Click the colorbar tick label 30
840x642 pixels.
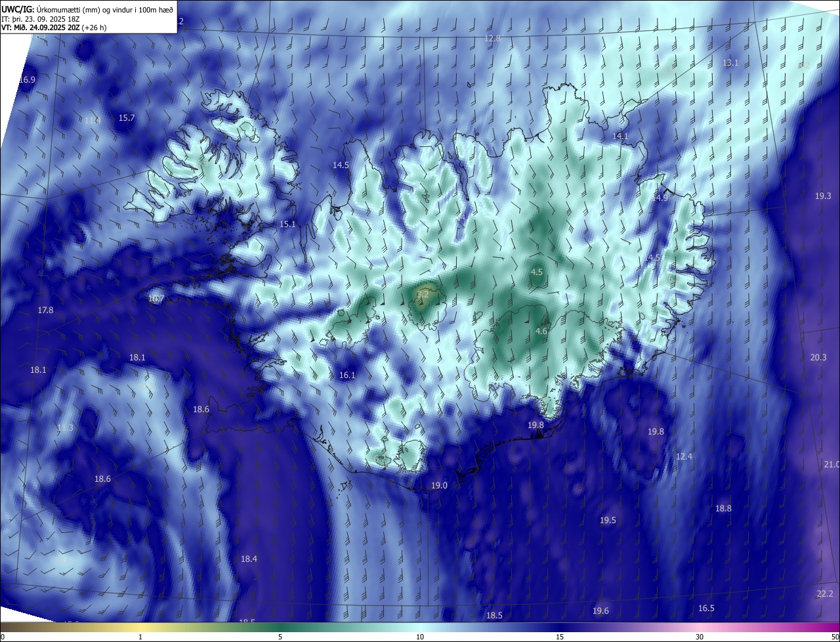[700, 637]
